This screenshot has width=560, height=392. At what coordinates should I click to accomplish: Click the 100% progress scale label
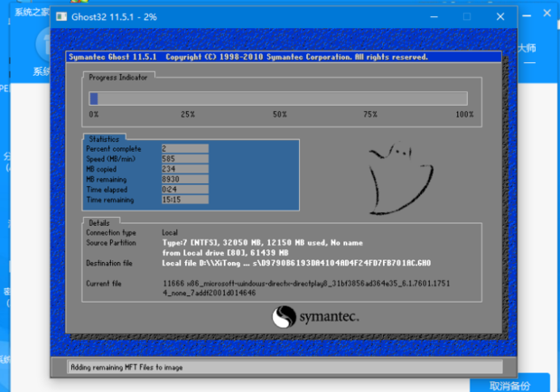pos(464,115)
